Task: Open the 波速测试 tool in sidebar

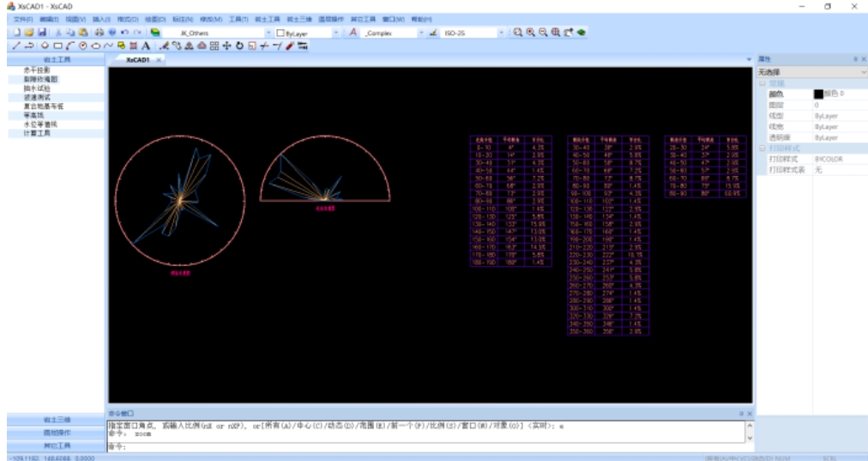Action: (37, 98)
